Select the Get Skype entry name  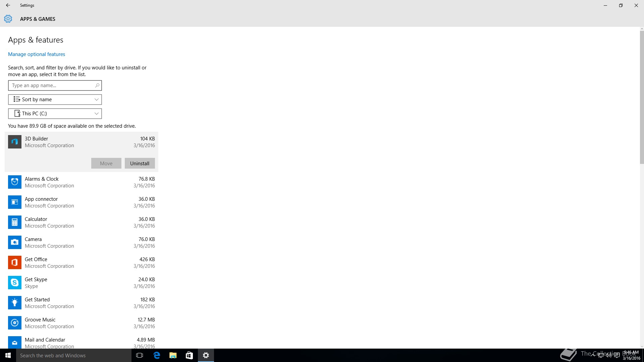coord(36,280)
